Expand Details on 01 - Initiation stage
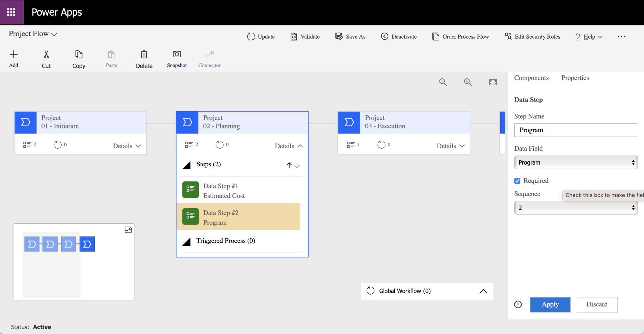The width and height of the screenshot is (644, 334). 127,146
